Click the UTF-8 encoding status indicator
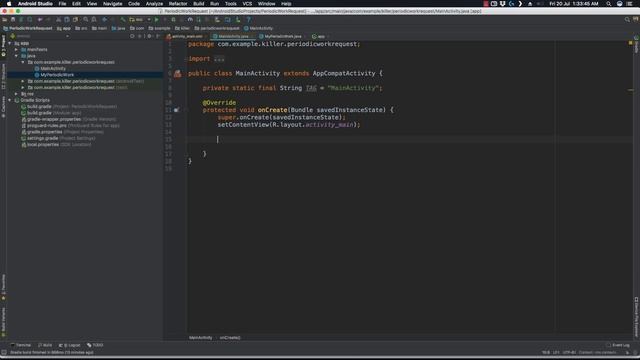 [x=569, y=353]
